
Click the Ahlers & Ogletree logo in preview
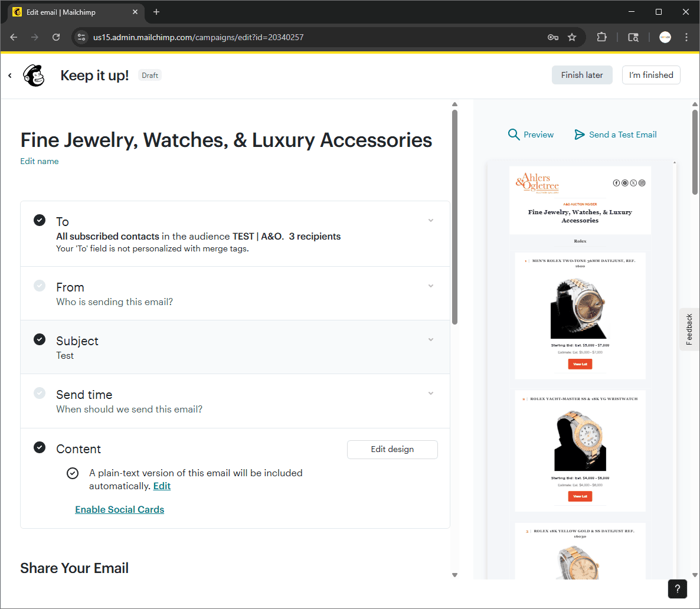click(x=537, y=183)
